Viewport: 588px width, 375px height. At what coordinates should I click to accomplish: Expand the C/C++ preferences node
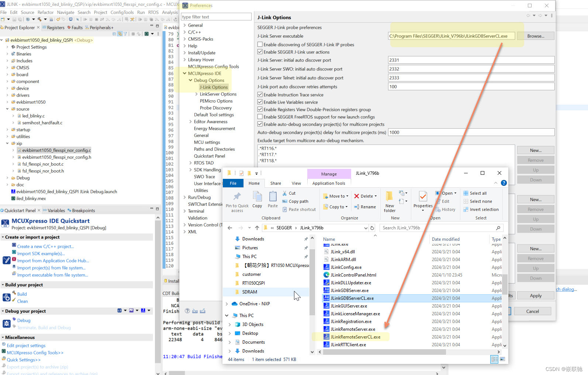click(x=184, y=32)
